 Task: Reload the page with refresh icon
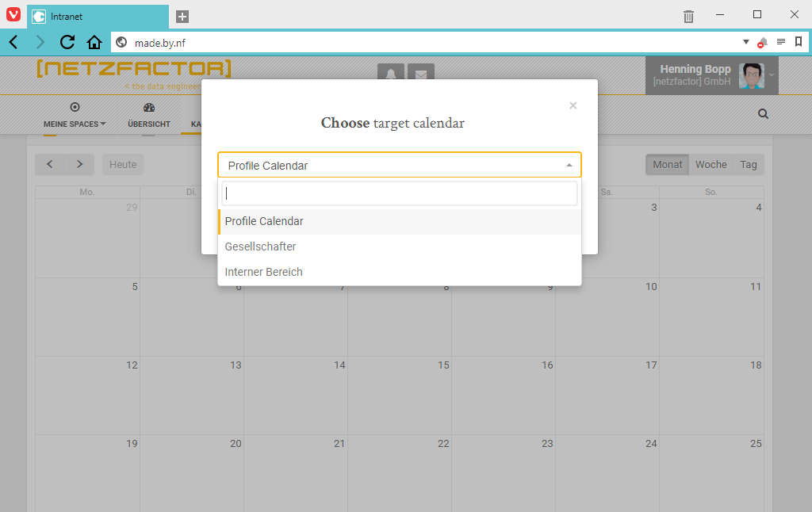pos(67,43)
